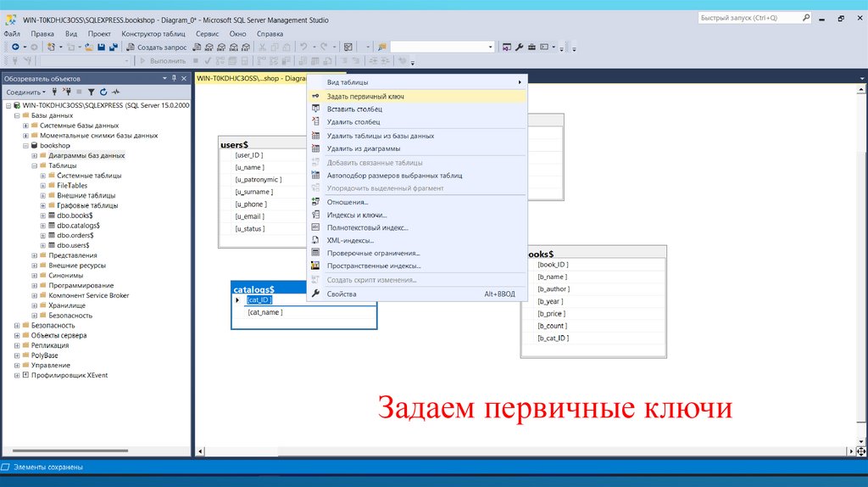Click the Disconnect plug icon with red mark
This screenshot has width=868, height=487.
[66, 92]
